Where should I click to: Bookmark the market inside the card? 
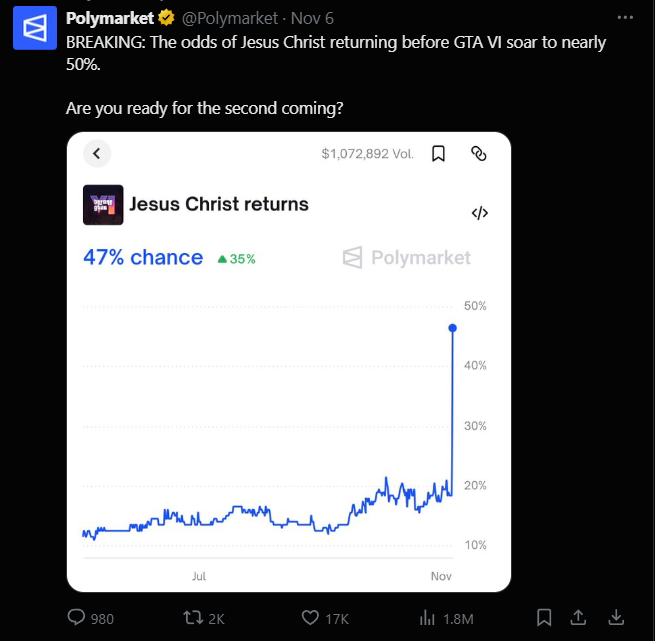pyautogui.click(x=438, y=153)
